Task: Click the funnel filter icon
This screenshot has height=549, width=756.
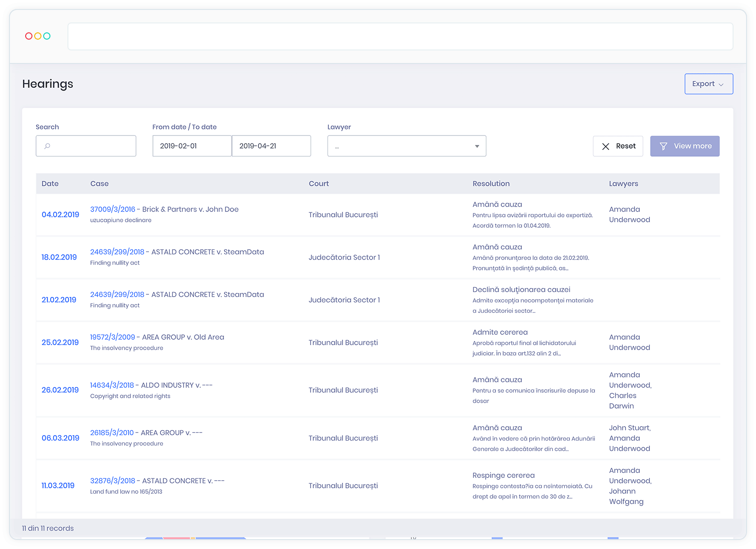Action: click(x=663, y=146)
